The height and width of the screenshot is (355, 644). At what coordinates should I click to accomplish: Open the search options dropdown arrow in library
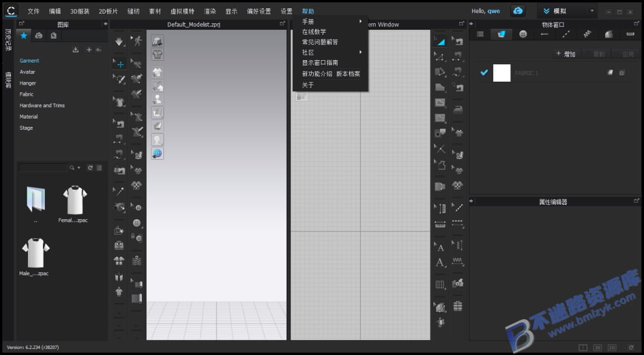coord(79,167)
